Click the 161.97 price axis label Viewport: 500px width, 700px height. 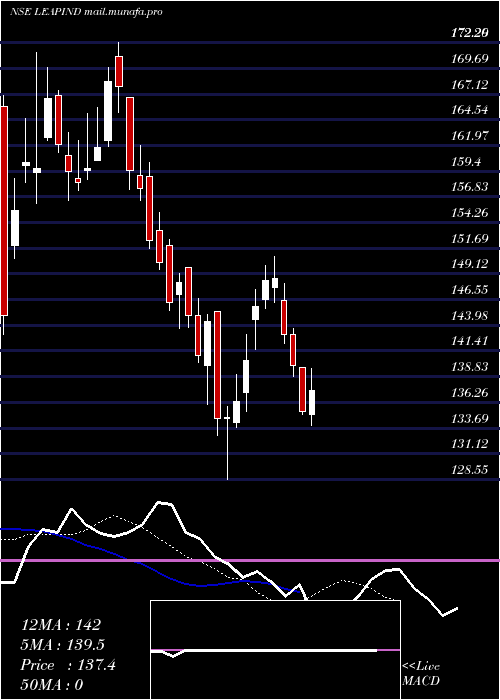pos(468,135)
